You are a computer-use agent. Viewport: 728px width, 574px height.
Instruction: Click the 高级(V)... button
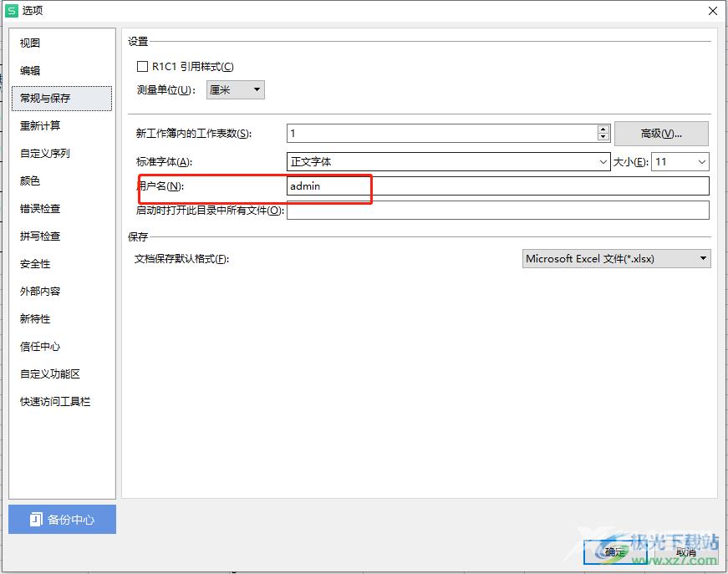[661, 134]
